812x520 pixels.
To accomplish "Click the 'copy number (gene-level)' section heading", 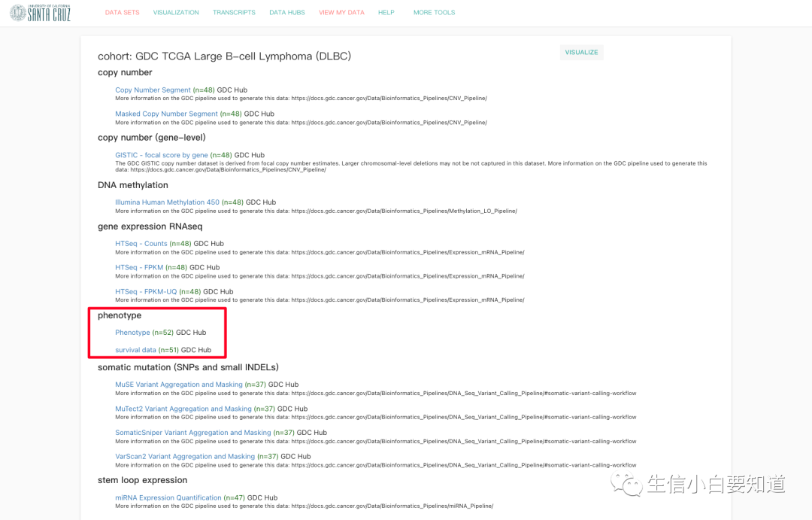I will pos(152,138).
